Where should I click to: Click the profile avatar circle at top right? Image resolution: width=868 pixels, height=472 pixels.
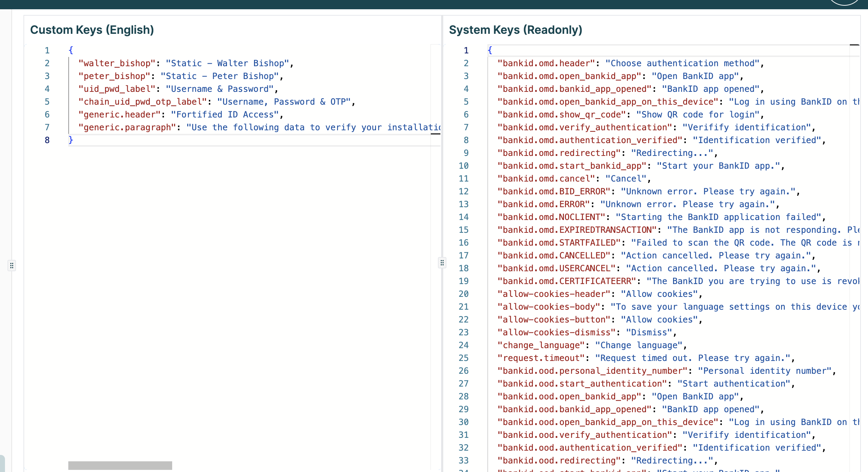(x=844, y=2)
